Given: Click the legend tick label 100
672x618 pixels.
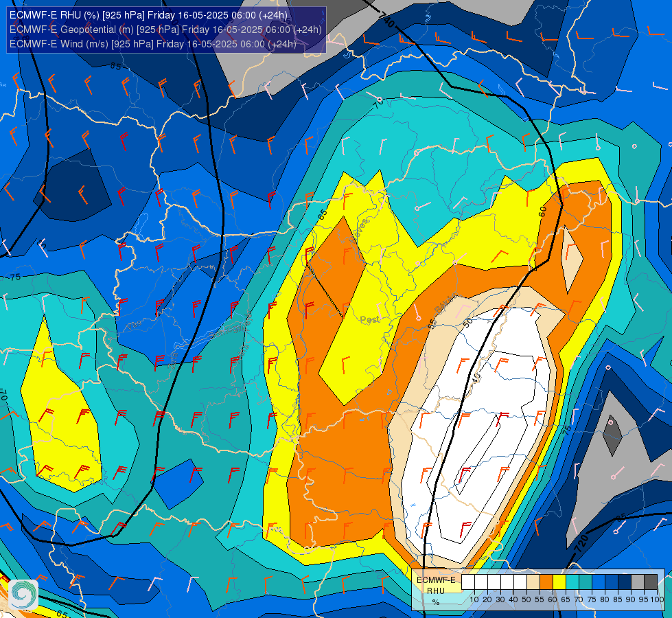Looking at the screenshot, I should pyautogui.click(x=657, y=599).
